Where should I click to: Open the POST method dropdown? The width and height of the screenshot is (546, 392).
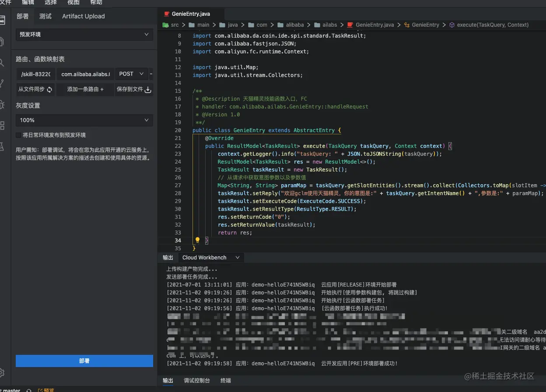132,74
